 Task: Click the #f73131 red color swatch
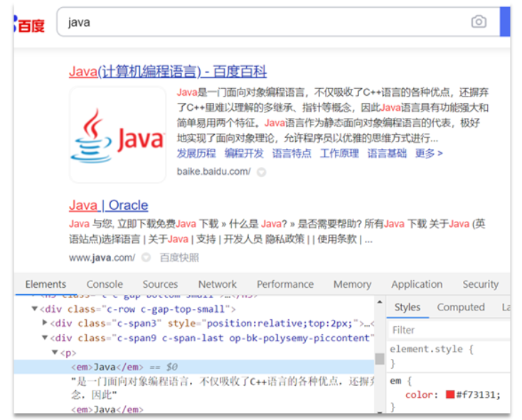450,394
